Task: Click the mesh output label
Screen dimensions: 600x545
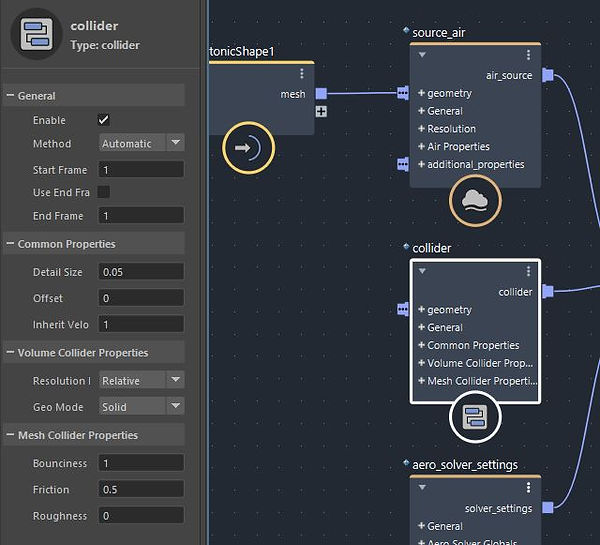Action: 293,94
